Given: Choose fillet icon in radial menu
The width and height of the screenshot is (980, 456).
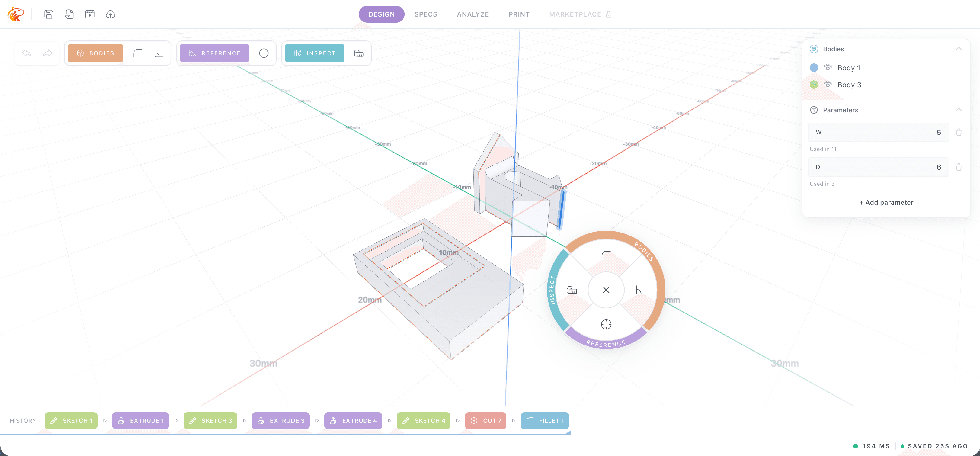Looking at the screenshot, I should coord(606,255).
